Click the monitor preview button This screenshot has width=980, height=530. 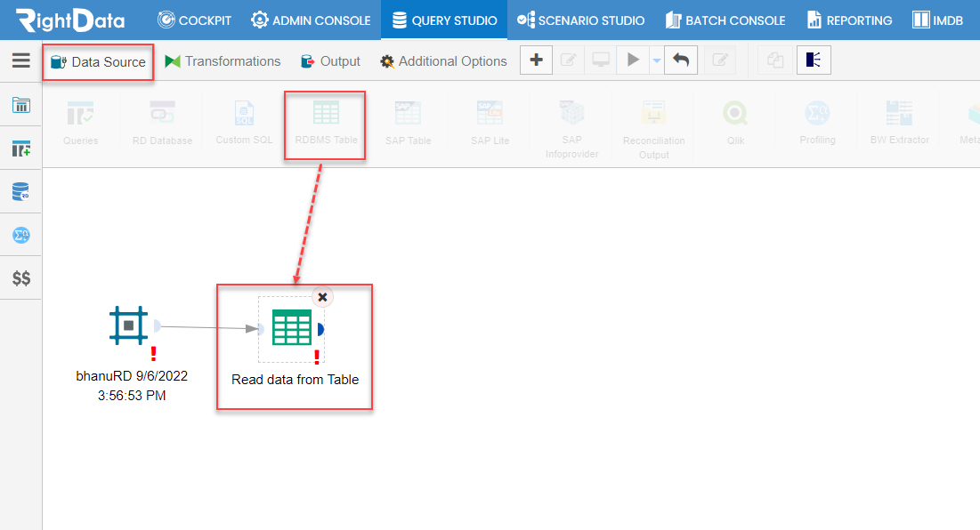[601, 60]
